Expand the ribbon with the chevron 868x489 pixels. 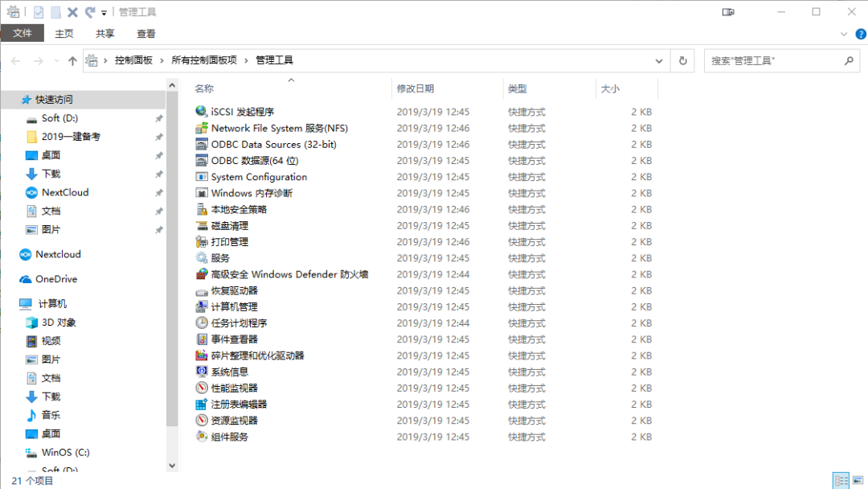pos(844,34)
